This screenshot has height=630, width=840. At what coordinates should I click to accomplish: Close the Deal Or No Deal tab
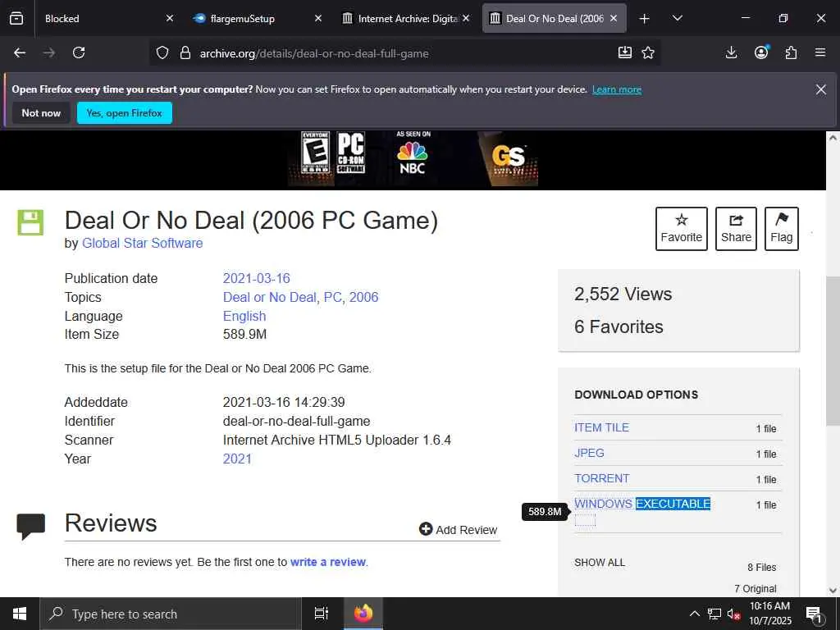[x=614, y=18]
